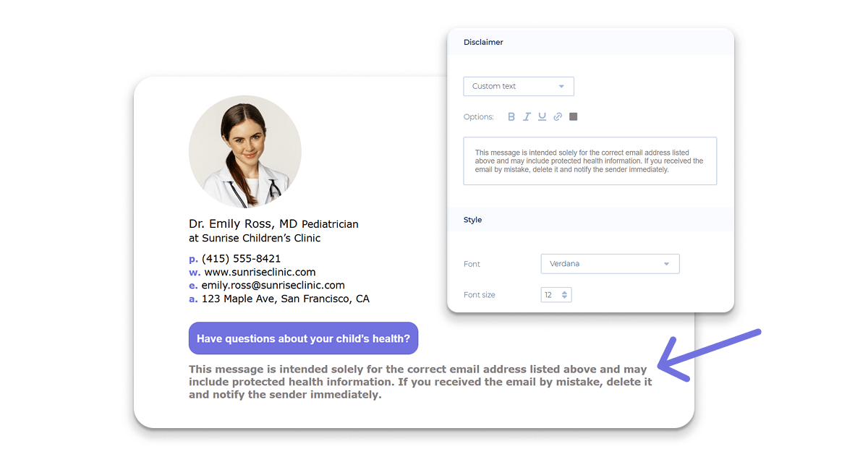The width and height of the screenshot is (868, 457).
Task: Toggle underline formatting in disclaimer options
Action: tap(542, 116)
